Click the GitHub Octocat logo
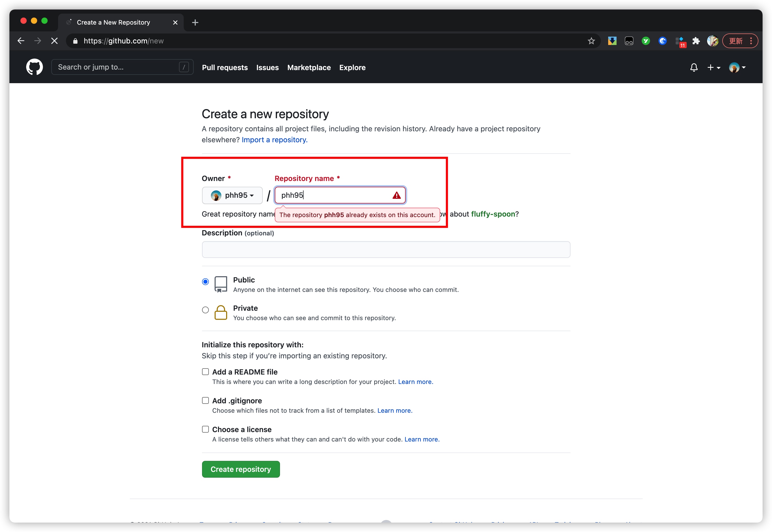 coord(34,67)
